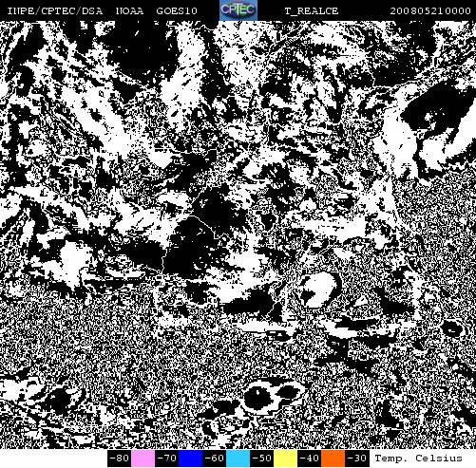Pick the yellow legend swatch
476x468 pixels.
285,458
